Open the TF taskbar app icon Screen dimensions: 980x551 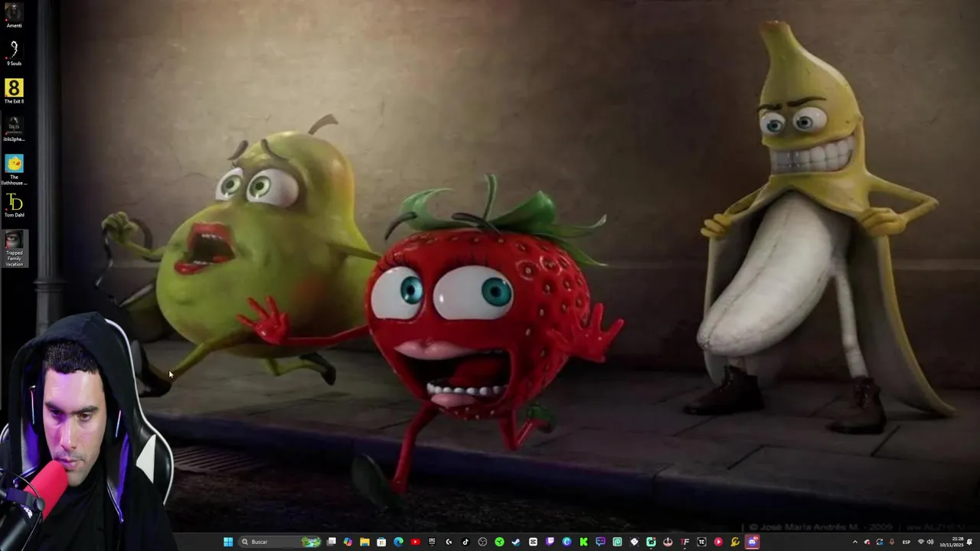[x=684, y=542]
